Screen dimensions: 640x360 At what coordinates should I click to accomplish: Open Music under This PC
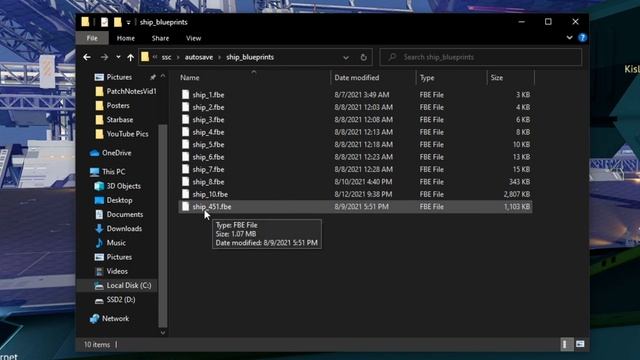(116, 243)
